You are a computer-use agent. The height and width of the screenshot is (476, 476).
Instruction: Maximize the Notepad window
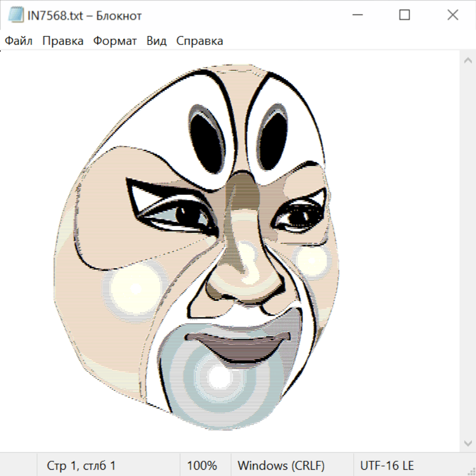pos(405,15)
